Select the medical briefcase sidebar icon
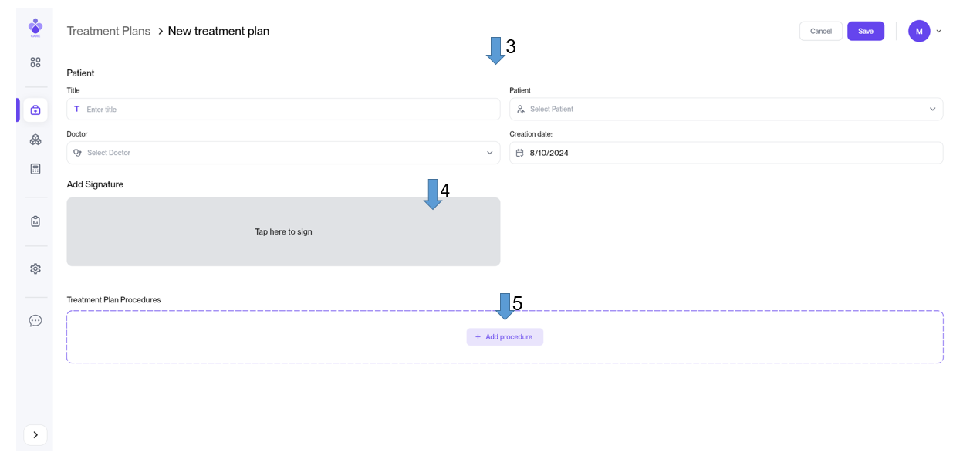 coord(35,110)
